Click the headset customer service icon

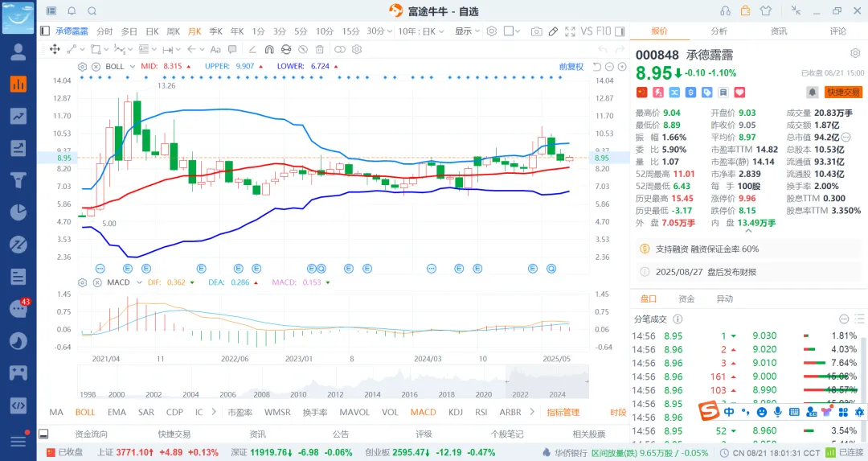(x=725, y=11)
